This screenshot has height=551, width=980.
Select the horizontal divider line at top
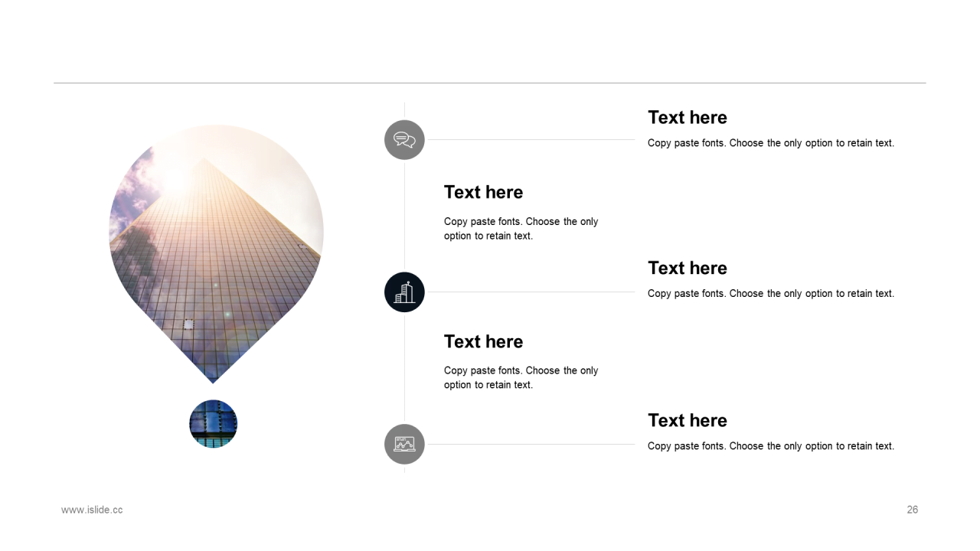click(x=490, y=83)
